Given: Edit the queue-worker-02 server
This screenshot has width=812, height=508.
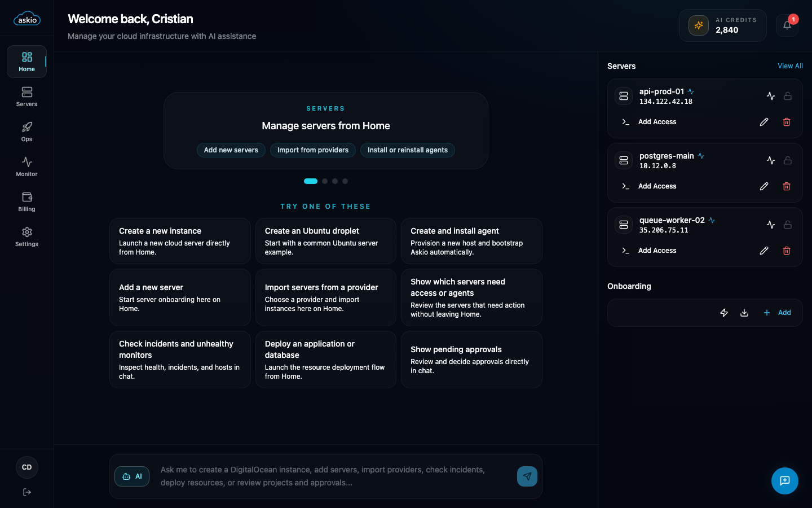Looking at the screenshot, I should click(x=764, y=251).
